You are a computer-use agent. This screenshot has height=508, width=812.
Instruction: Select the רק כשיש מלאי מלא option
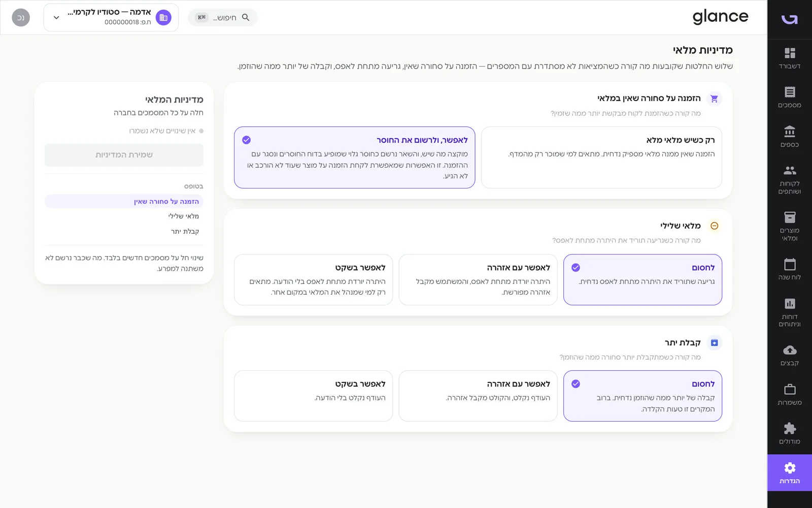(601, 157)
